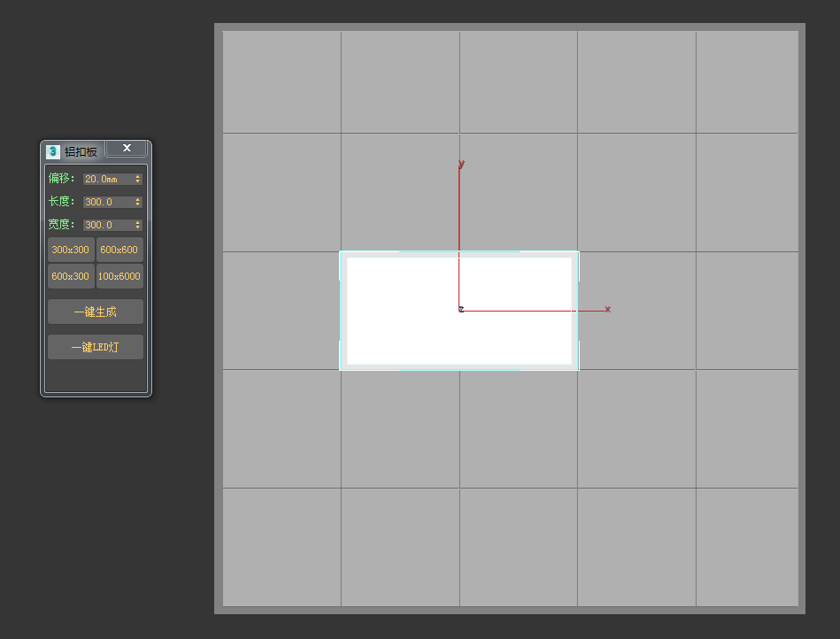The height and width of the screenshot is (639, 840).
Task: Choose the 300x300 size preset
Action: [71, 250]
